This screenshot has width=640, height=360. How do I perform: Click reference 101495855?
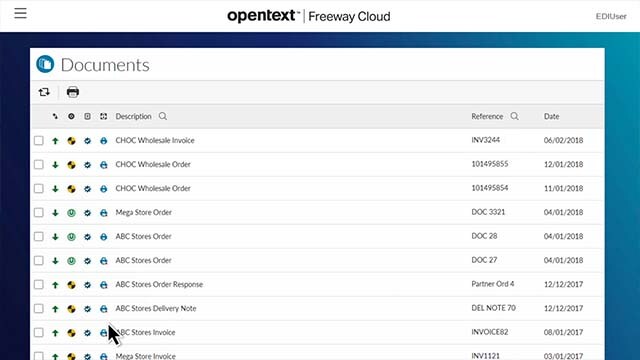coord(490,164)
